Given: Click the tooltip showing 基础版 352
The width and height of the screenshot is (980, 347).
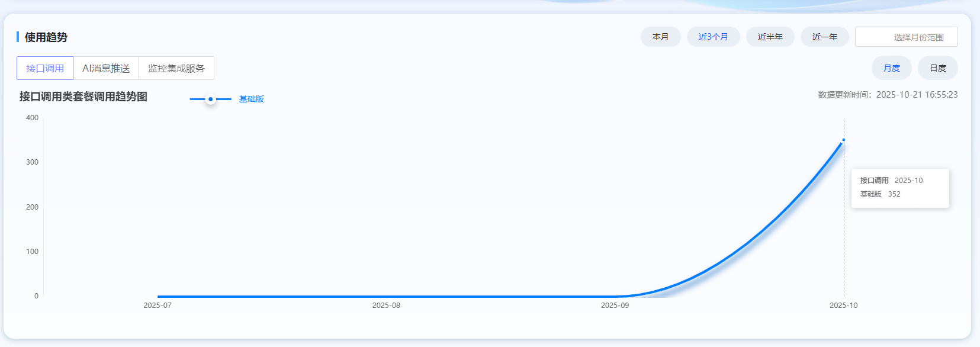Looking at the screenshot, I should click(x=899, y=188).
